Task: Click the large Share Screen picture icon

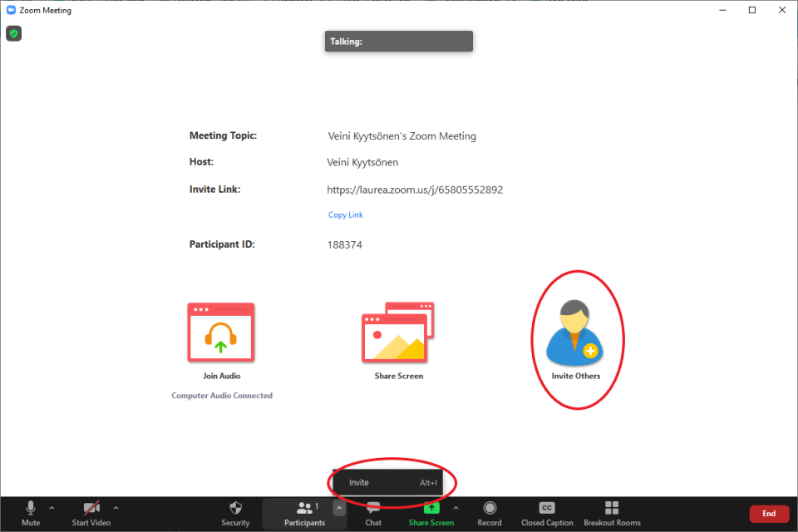Action: pyautogui.click(x=398, y=332)
